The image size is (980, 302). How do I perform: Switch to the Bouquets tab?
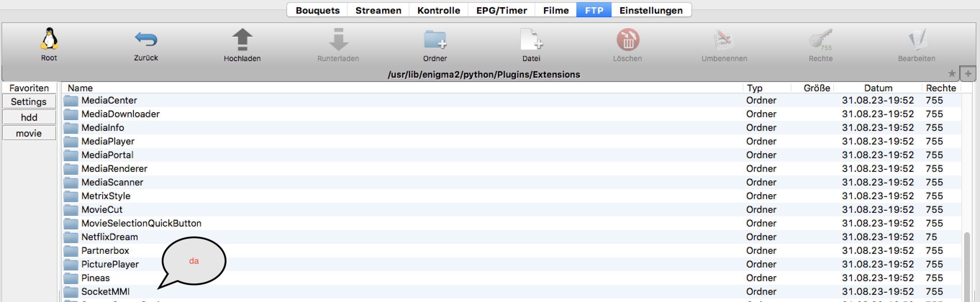[317, 10]
